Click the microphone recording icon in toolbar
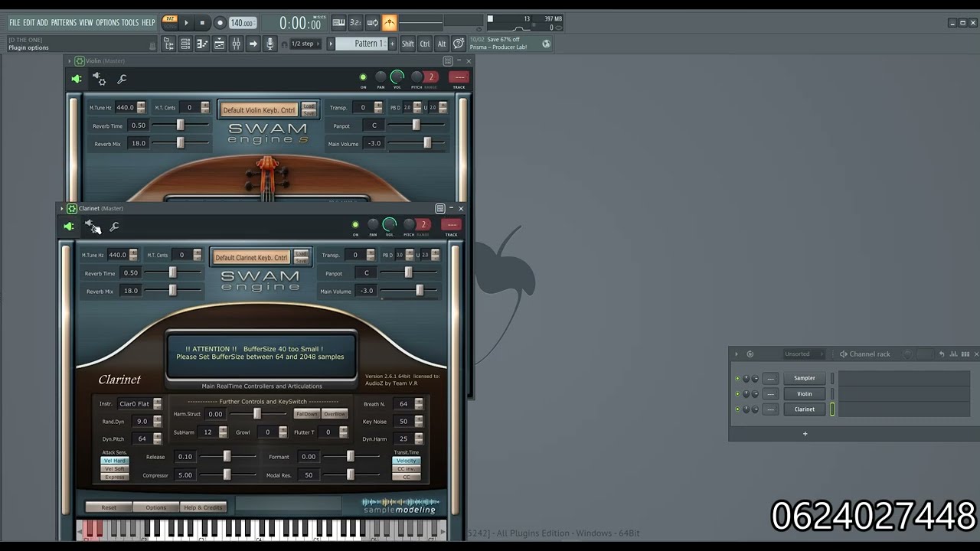 [269, 44]
